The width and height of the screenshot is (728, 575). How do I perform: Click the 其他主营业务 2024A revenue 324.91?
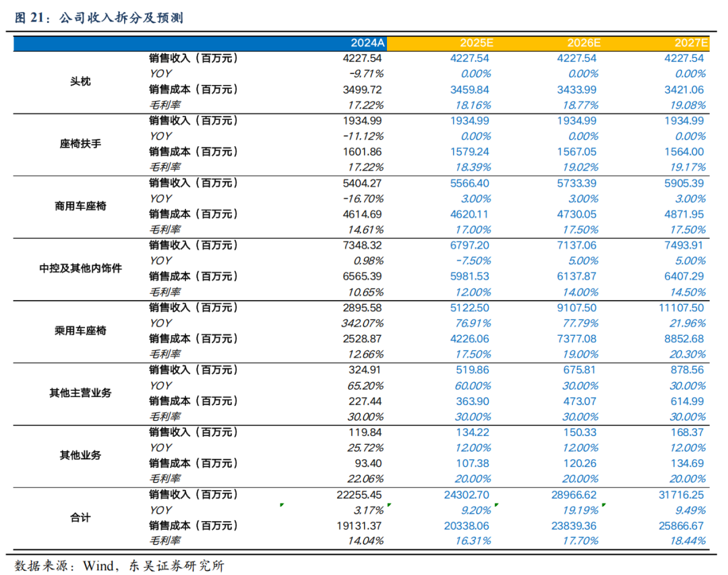point(365,369)
